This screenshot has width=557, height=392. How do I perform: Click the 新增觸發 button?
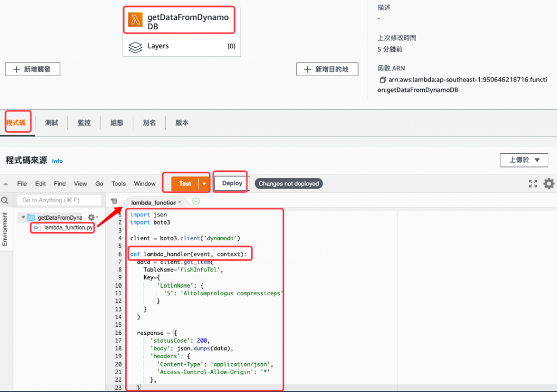pyautogui.click(x=33, y=69)
